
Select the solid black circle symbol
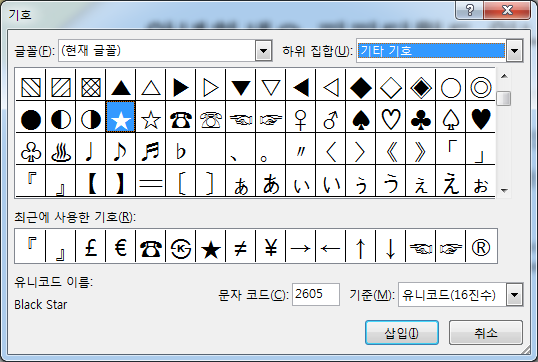point(31,119)
